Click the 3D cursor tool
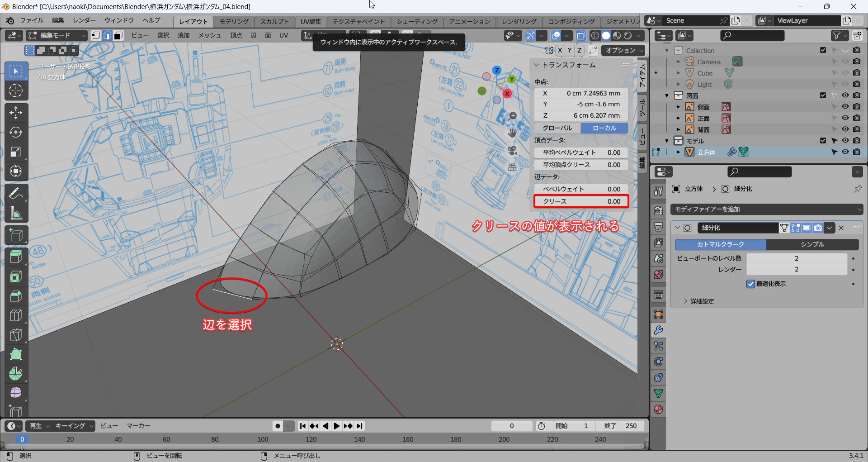Image resolution: width=868 pixels, height=462 pixels. click(16, 91)
